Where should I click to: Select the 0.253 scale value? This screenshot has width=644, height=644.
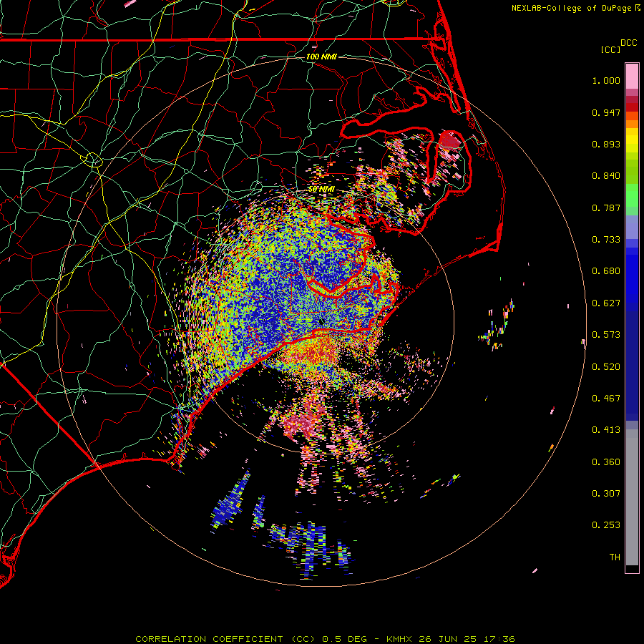(606, 525)
